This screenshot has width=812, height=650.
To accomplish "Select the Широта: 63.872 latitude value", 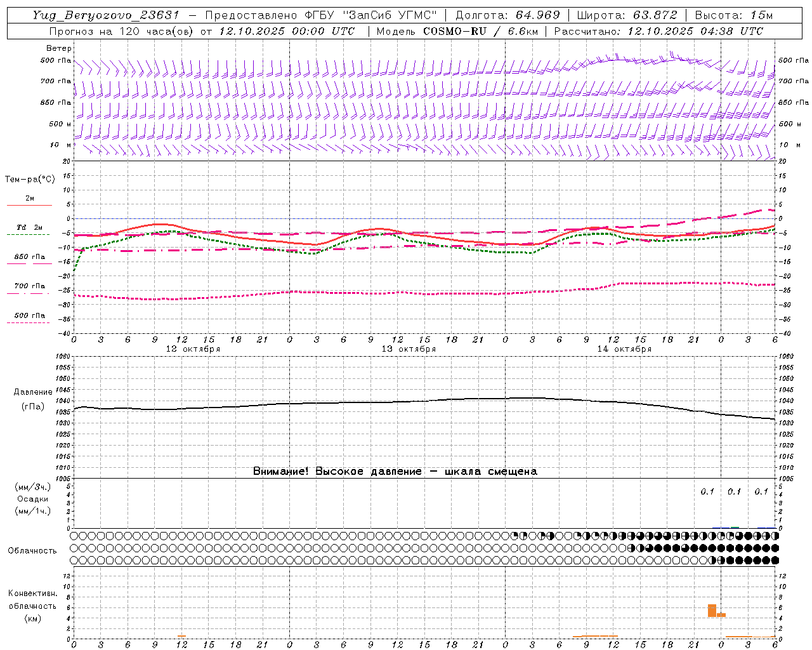I will click(x=627, y=15).
